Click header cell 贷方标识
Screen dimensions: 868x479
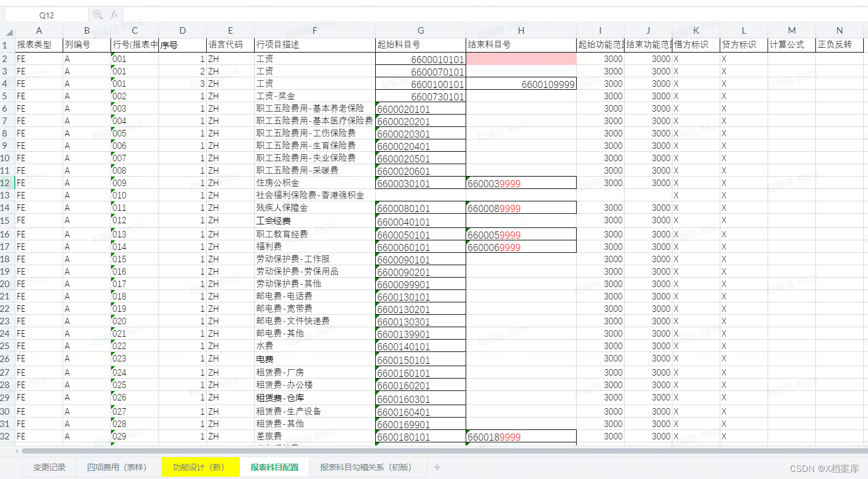click(x=744, y=45)
